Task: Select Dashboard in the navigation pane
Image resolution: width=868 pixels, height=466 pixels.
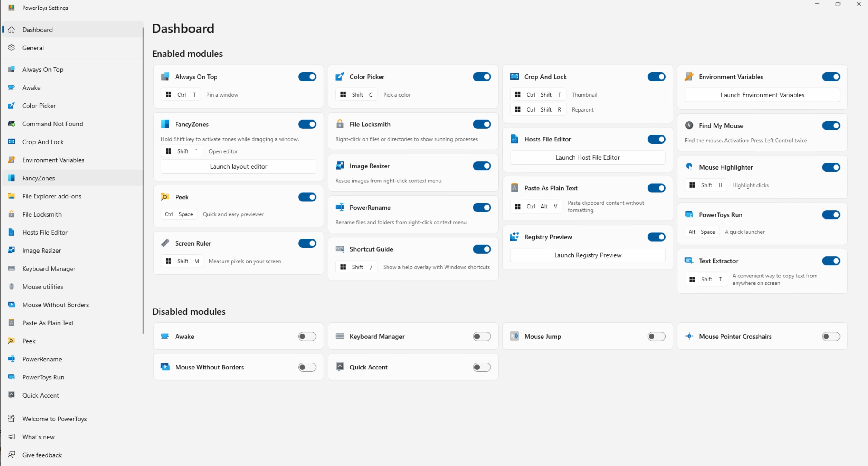Action: [37, 30]
